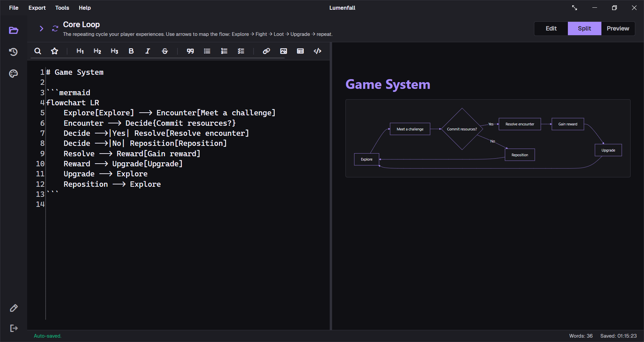This screenshot has height=342, width=644.
Task: Click editor line '# Game System'
Action: click(75, 72)
